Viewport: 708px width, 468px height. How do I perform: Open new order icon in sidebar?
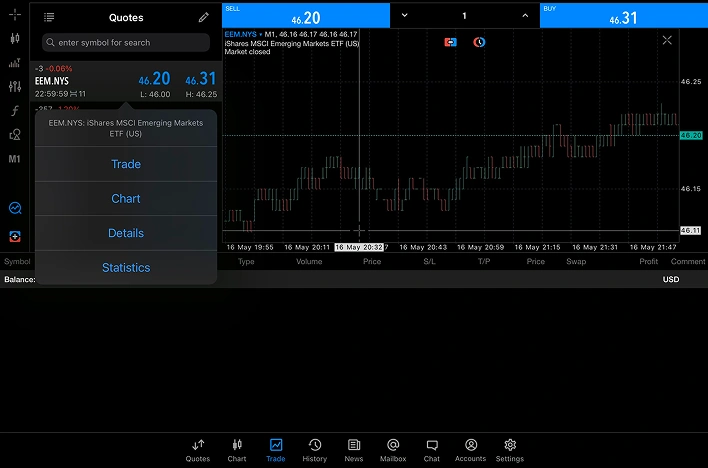[15, 236]
